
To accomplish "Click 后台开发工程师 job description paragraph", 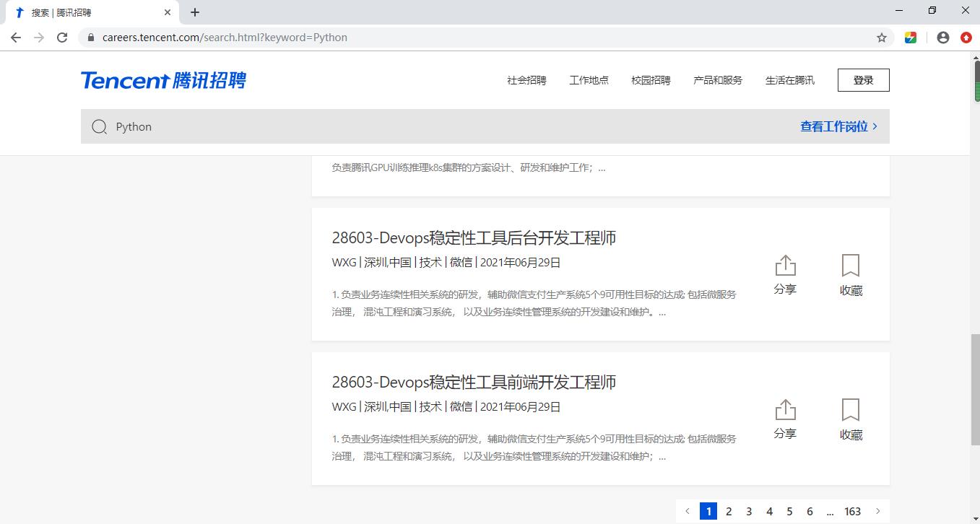I will [x=534, y=303].
